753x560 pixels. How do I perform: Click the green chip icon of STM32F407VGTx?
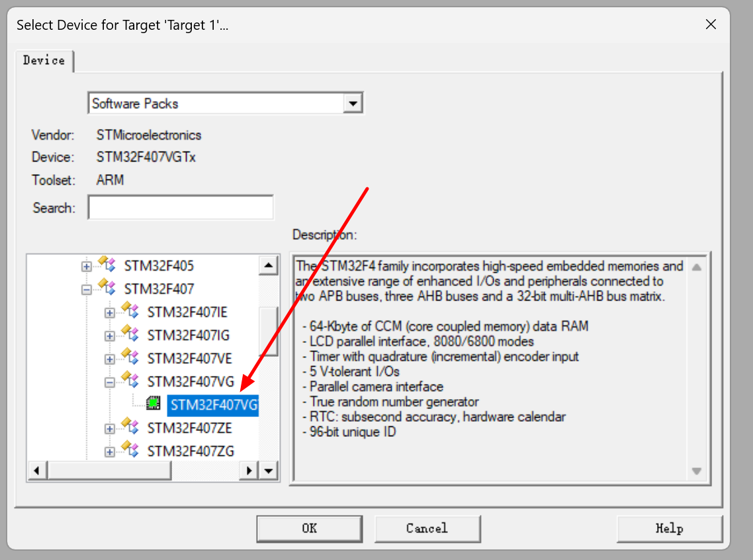pos(154,403)
